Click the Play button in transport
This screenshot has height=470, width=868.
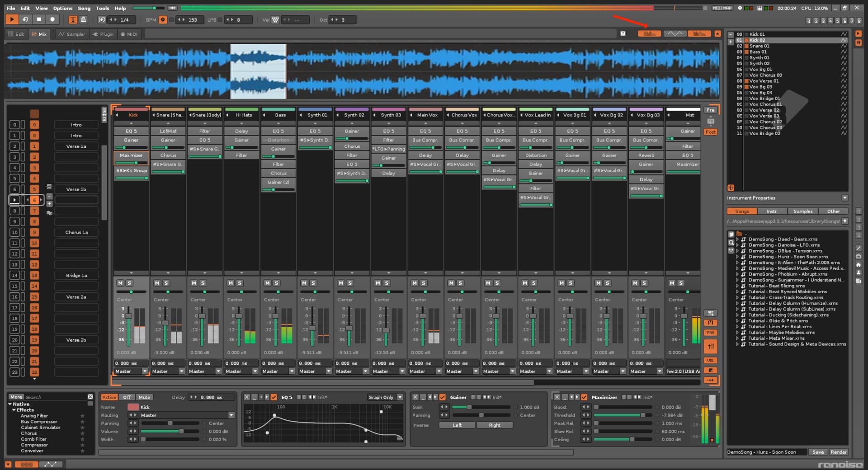click(x=12, y=19)
